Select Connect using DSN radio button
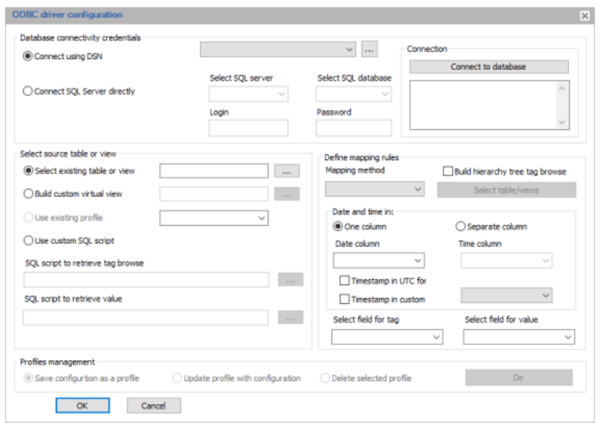Viewport: 600px width, 425px height. point(29,56)
